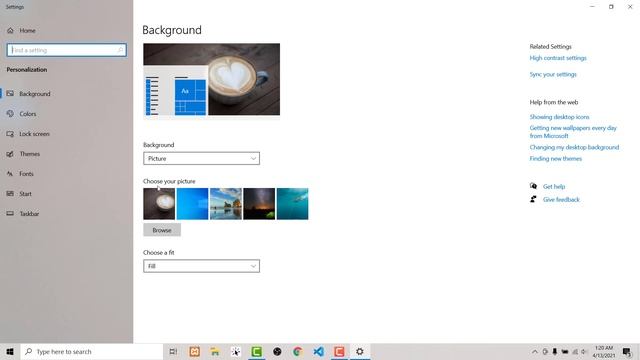
Task: Open XAMPP from the taskbar
Action: click(x=194, y=351)
